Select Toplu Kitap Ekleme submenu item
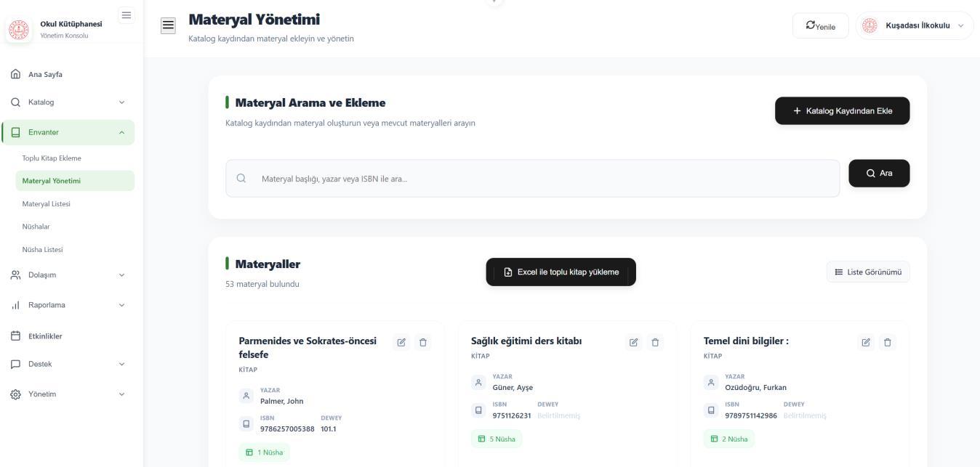The width and height of the screenshot is (980, 467). click(52, 158)
